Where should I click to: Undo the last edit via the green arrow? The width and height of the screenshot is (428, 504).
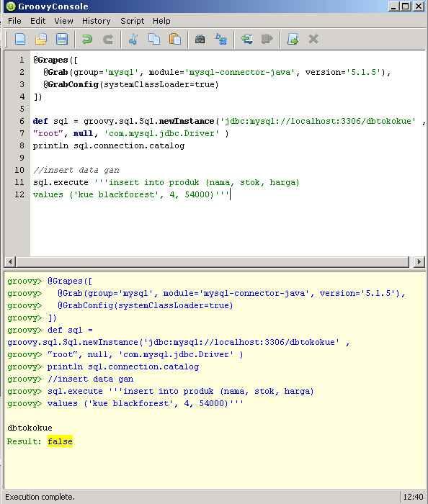[x=86, y=39]
